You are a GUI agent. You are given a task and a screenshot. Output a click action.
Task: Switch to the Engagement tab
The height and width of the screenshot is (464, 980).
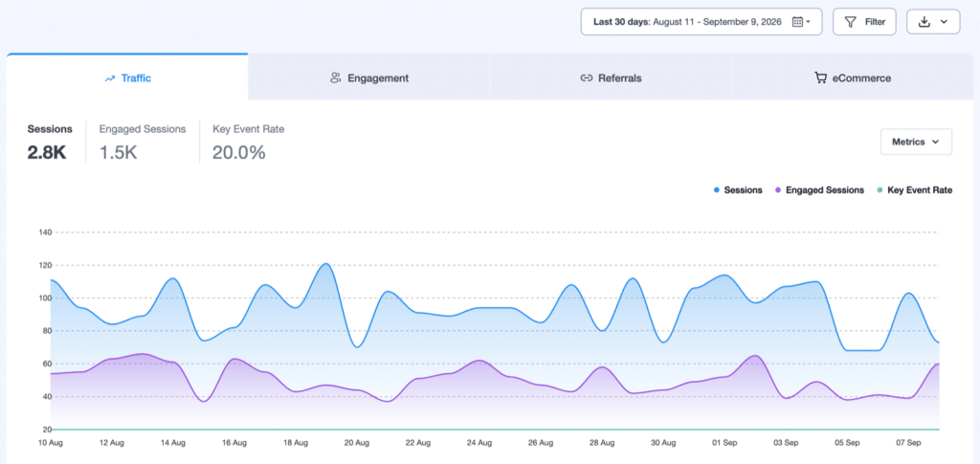pos(368,78)
